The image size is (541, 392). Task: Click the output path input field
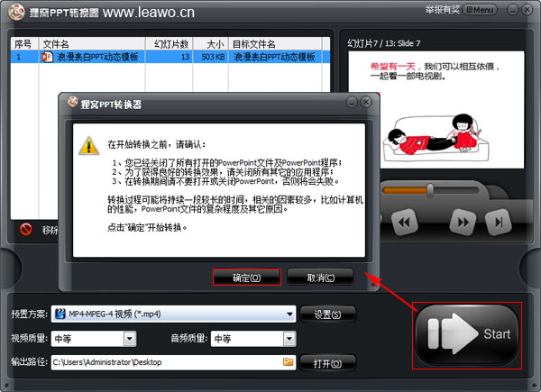point(173,362)
